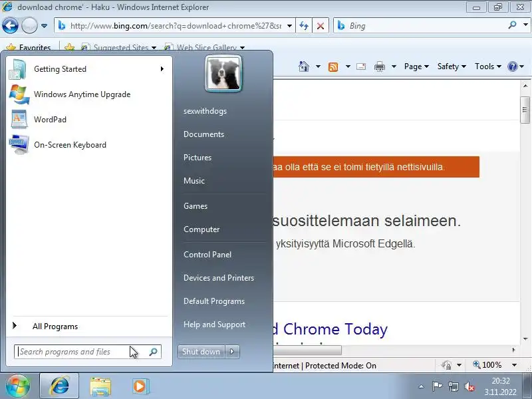The height and width of the screenshot is (399, 532).
Task: Click the IE forward arrow button
Action: point(29,25)
